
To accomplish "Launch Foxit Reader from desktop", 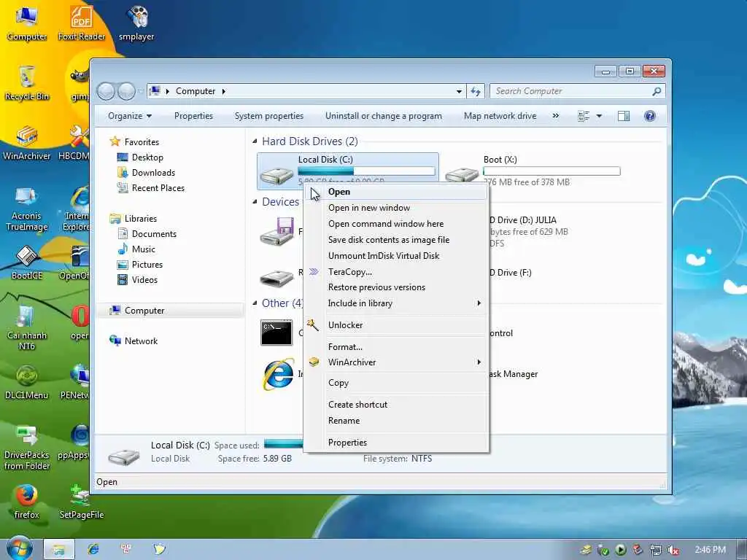I will click(x=82, y=23).
